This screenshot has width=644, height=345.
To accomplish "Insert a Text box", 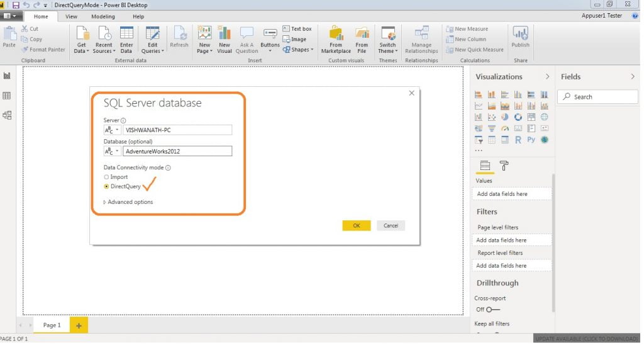I will pyautogui.click(x=297, y=29).
